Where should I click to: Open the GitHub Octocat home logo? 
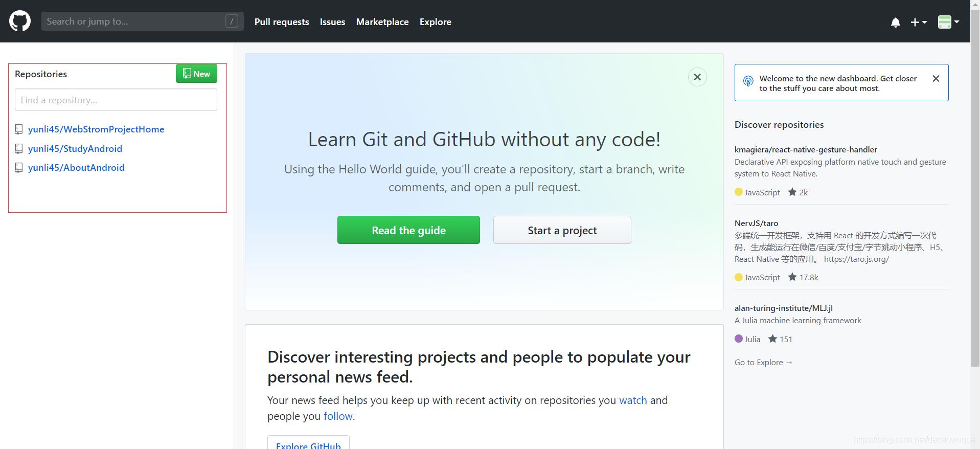pos(20,21)
